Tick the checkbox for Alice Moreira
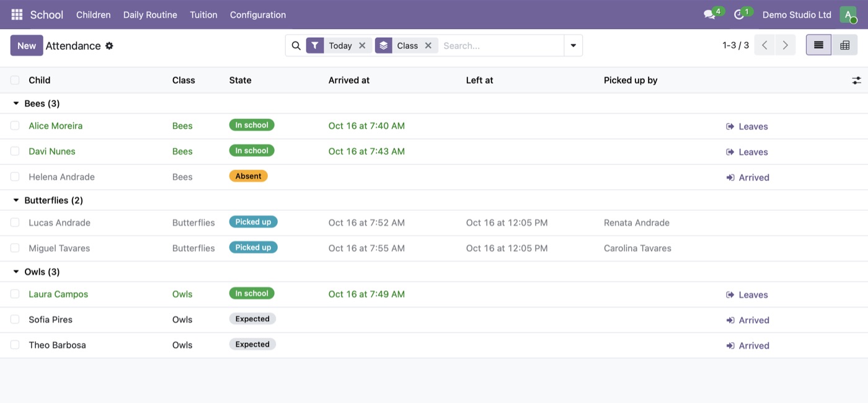This screenshot has width=868, height=403. (x=15, y=126)
